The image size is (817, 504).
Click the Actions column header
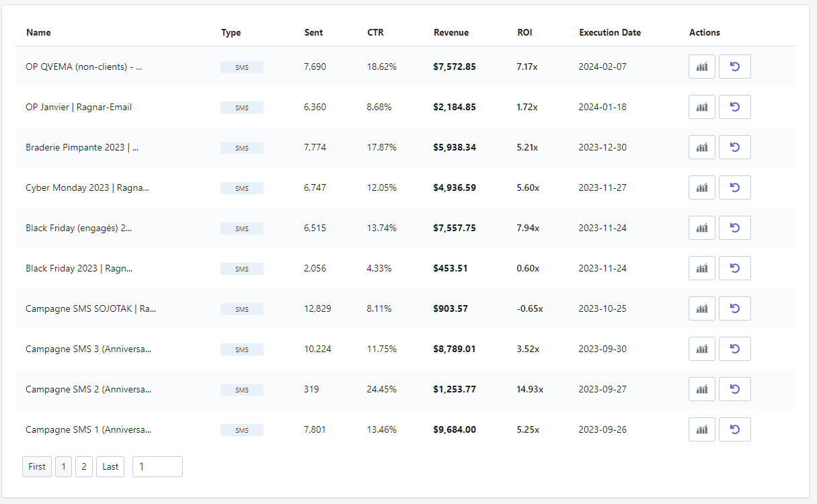pyautogui.click(x=705, y=32)
